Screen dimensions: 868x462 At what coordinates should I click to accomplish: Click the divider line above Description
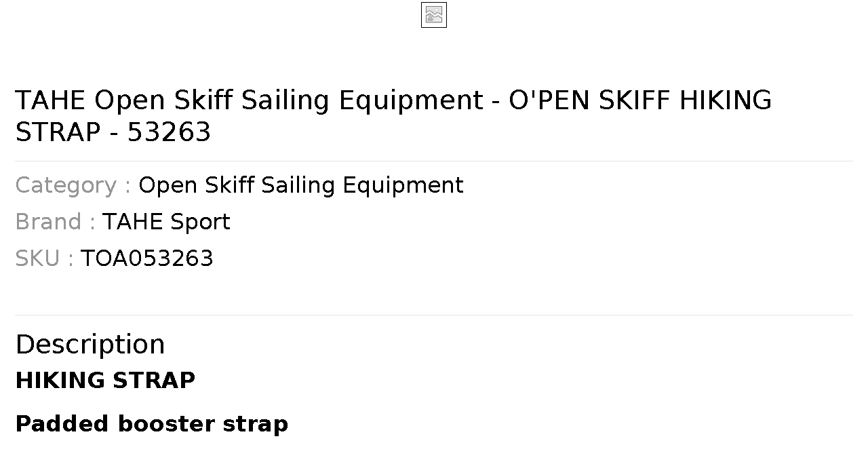click(x=434, y=315)
